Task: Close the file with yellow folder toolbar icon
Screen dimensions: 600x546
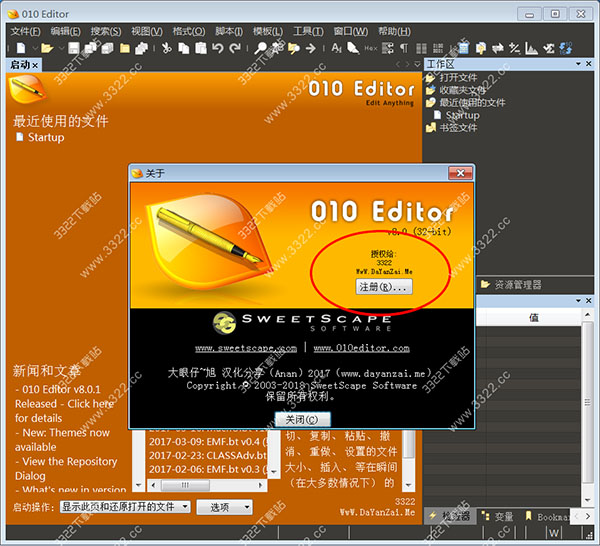Action: click(125, 48)
